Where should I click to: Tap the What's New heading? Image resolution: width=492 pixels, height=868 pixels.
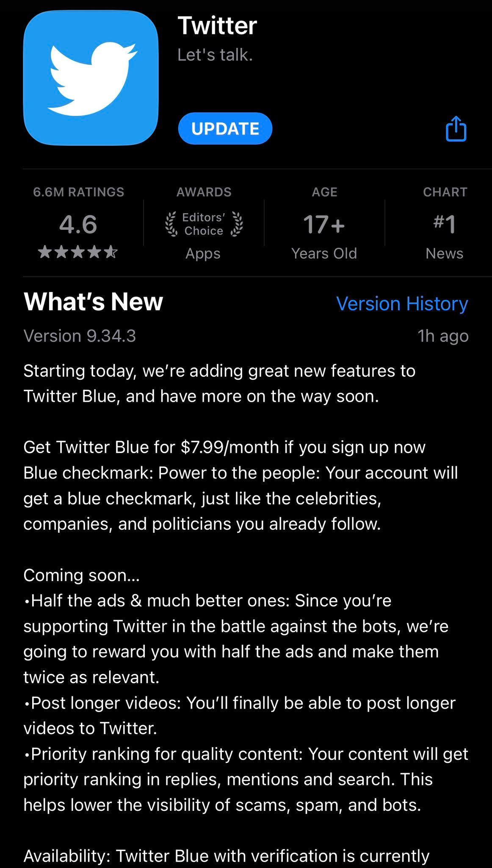(93, 302)
